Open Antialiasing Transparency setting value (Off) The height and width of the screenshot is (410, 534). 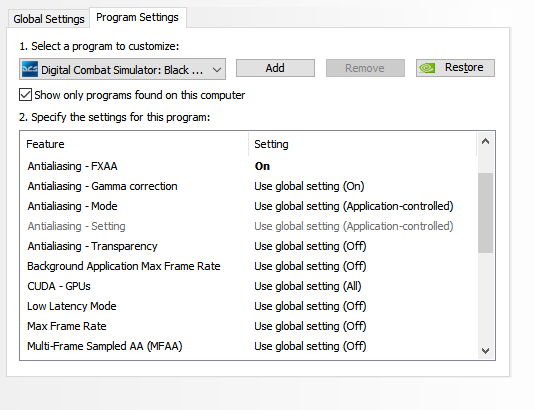pyautogui.click(x=310, y=246)
